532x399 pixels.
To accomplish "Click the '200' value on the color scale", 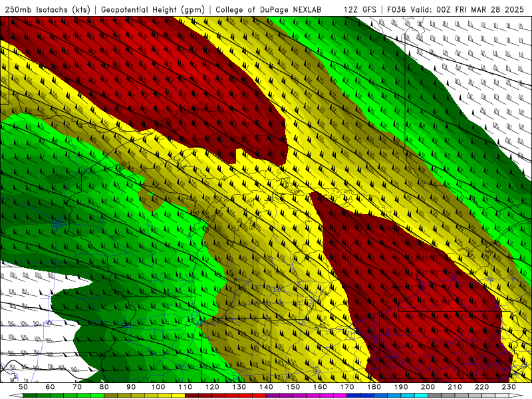I will pos(428,387).
